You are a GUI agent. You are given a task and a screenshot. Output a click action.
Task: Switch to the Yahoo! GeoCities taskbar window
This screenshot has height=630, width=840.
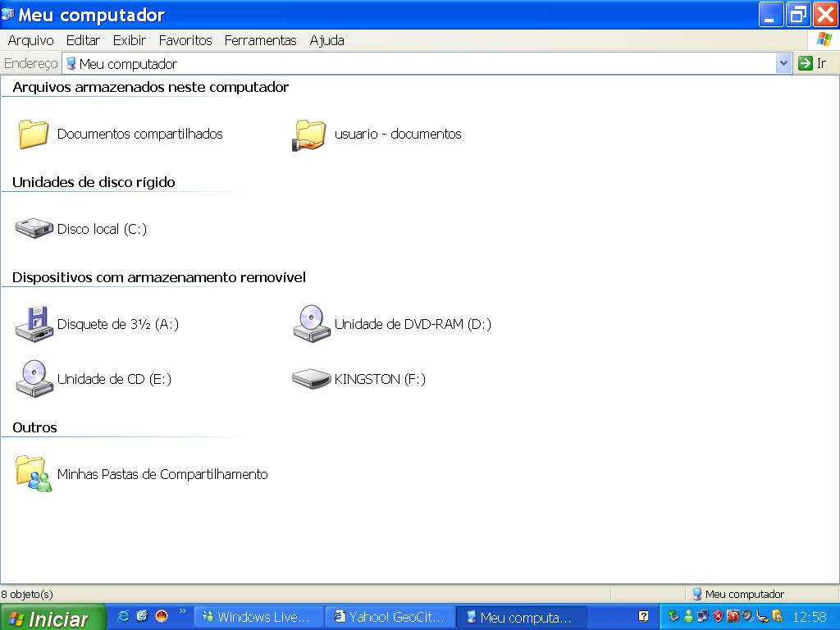(390, 617)
